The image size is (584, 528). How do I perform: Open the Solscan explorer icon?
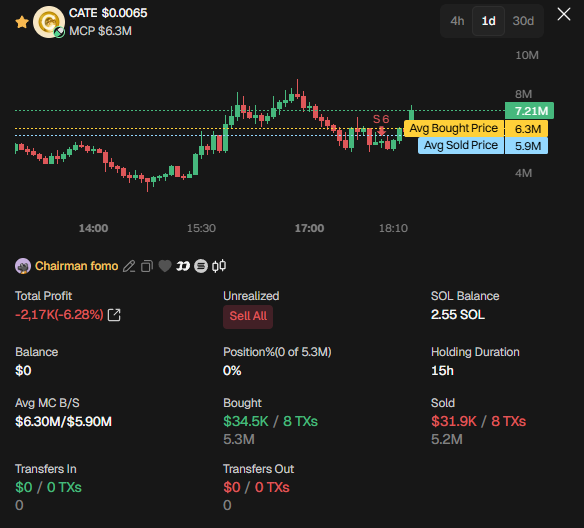point(201,266)
